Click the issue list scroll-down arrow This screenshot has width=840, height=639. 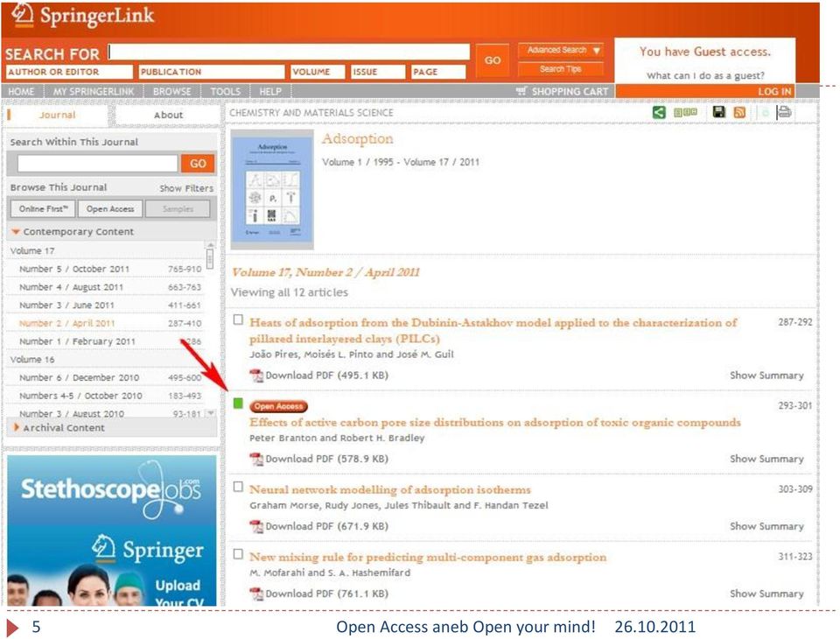[211, 413]
